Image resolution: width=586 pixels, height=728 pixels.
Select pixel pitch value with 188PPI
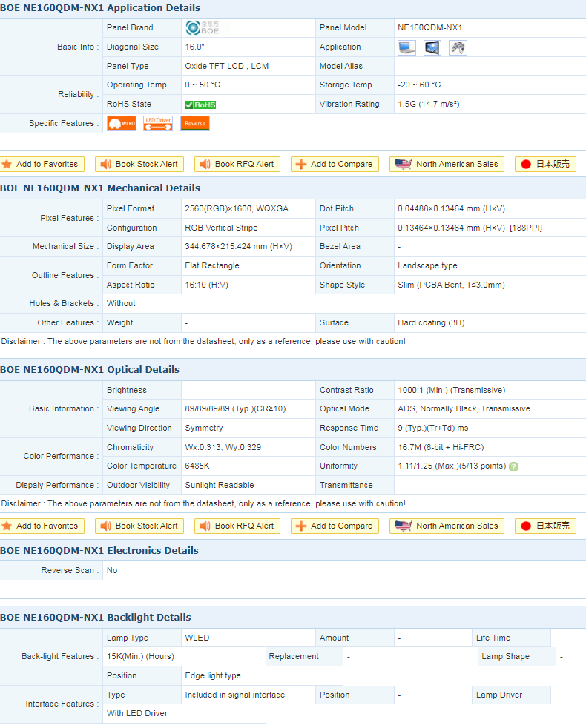tap(470, 228)
